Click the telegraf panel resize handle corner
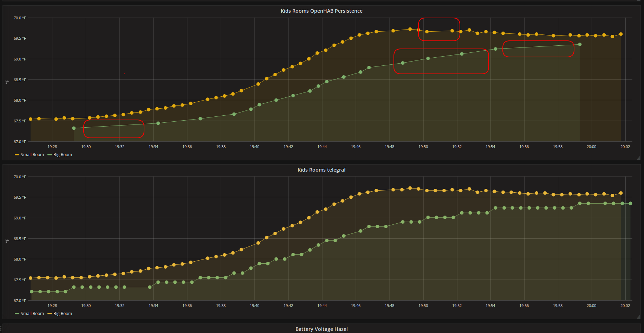This screenshot has width=644, height=333. (x=638, y=317)
